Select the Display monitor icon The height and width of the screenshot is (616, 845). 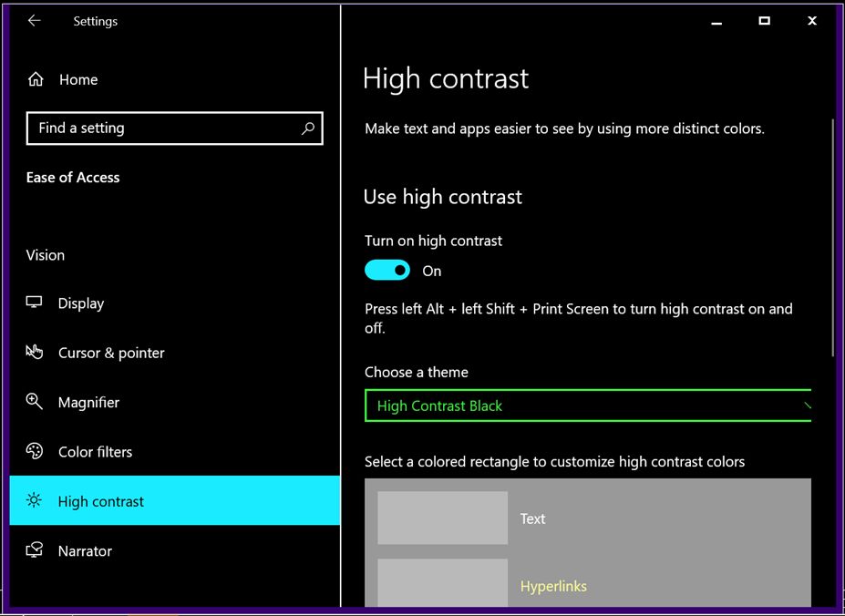tap(34, 303)
